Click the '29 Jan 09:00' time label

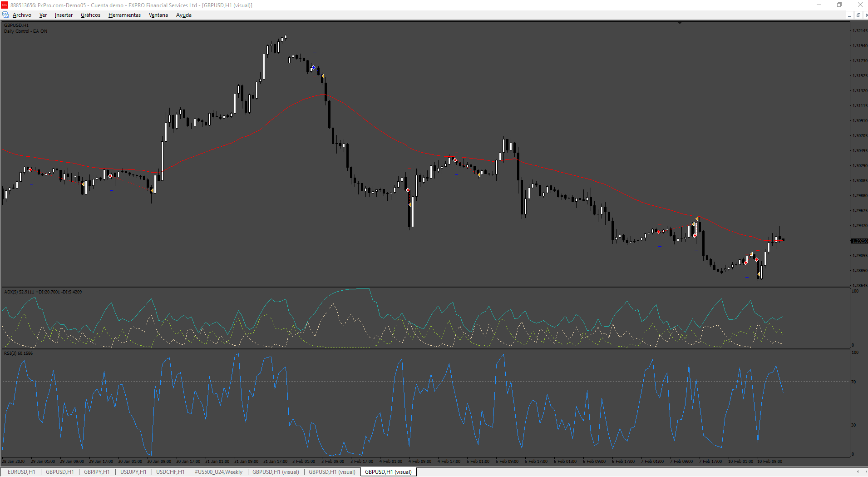tap(72, 462)
